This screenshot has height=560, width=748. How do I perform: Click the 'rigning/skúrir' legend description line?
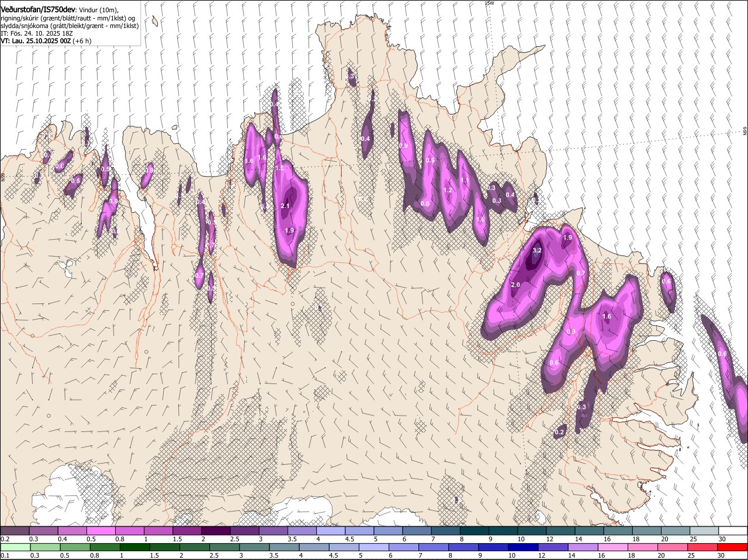68,18
